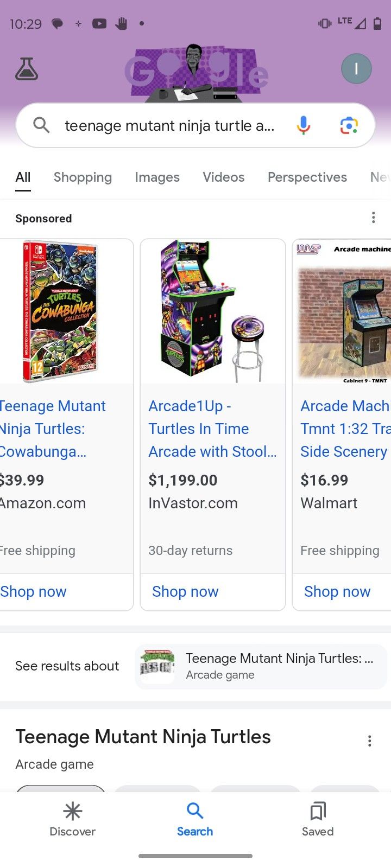Open the Saved bookmarks section
Screen dimensions: 391x868
click(318, 819)
